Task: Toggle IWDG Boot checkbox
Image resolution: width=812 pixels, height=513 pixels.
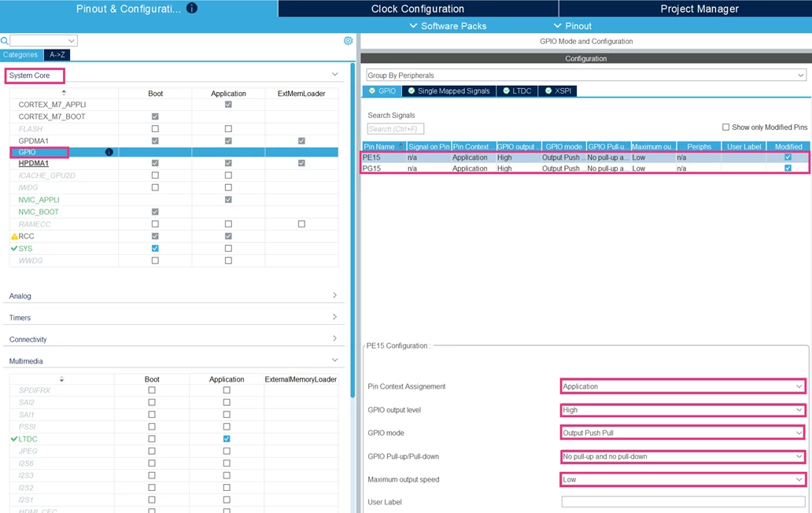Action: point(155,187)
